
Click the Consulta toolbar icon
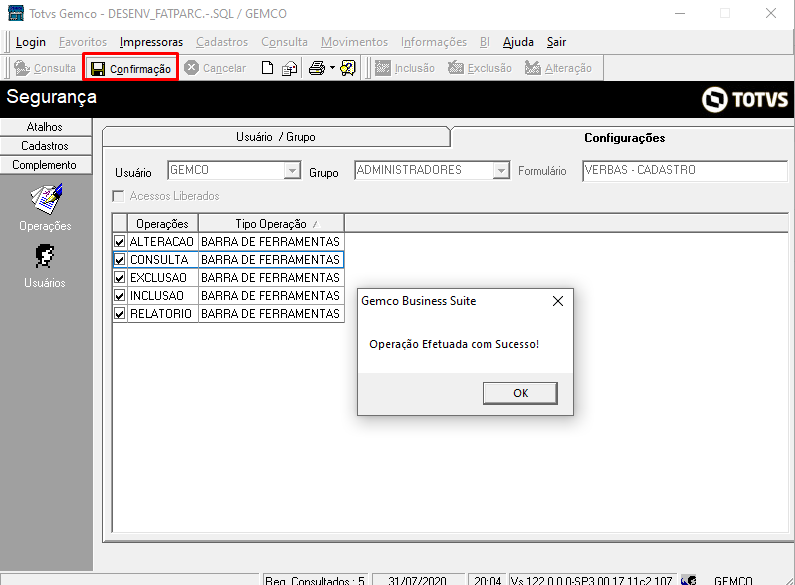click(22, 68)
